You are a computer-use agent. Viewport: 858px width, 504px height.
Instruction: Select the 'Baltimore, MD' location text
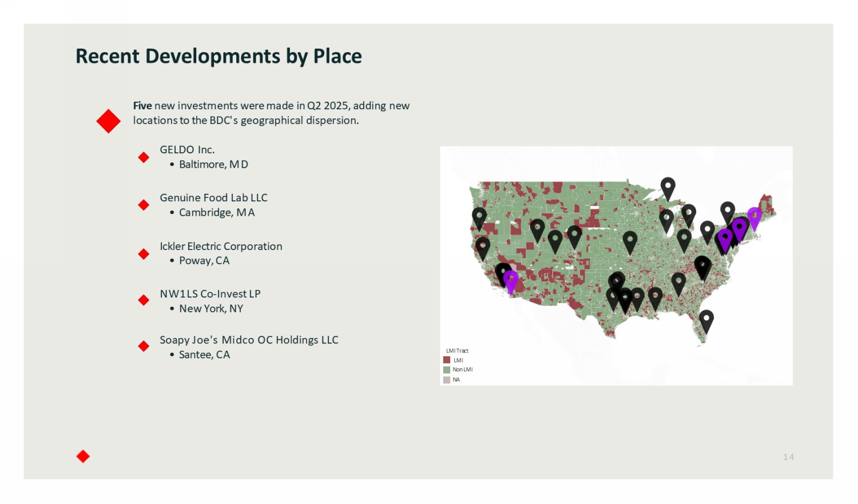pyautogui.click(x=213, y=164)
